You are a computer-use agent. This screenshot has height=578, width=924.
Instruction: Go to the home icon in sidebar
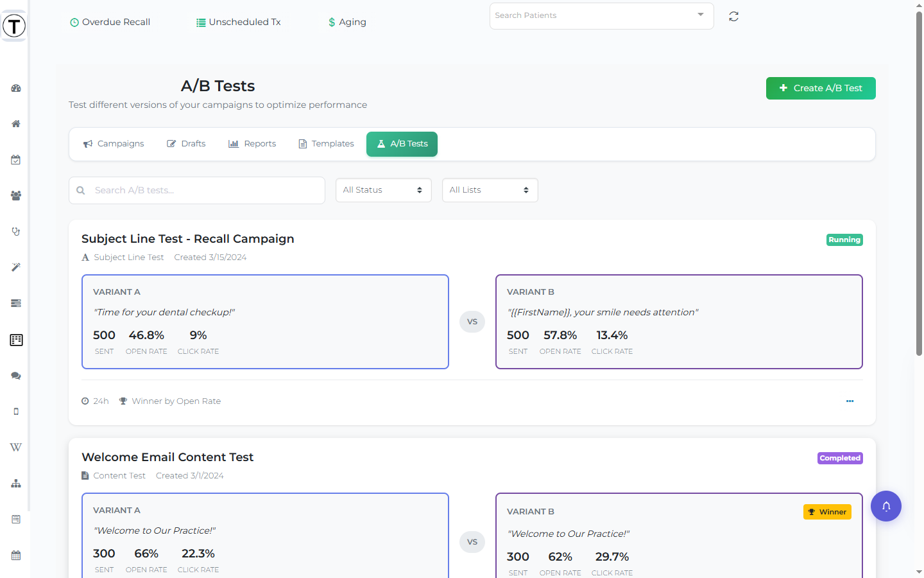tap(16, 124)
